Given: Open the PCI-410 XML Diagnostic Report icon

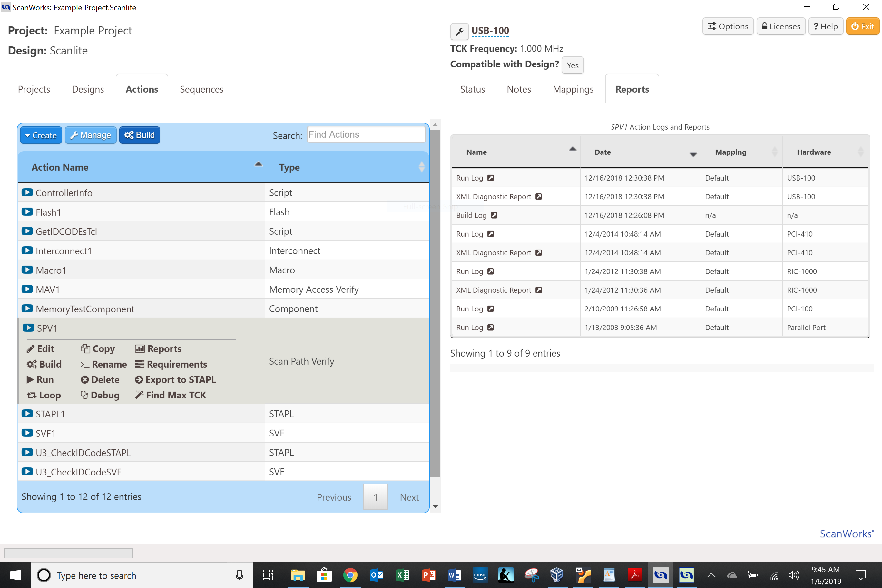Looking at the screenshot, I should click(x=538, y=253).
